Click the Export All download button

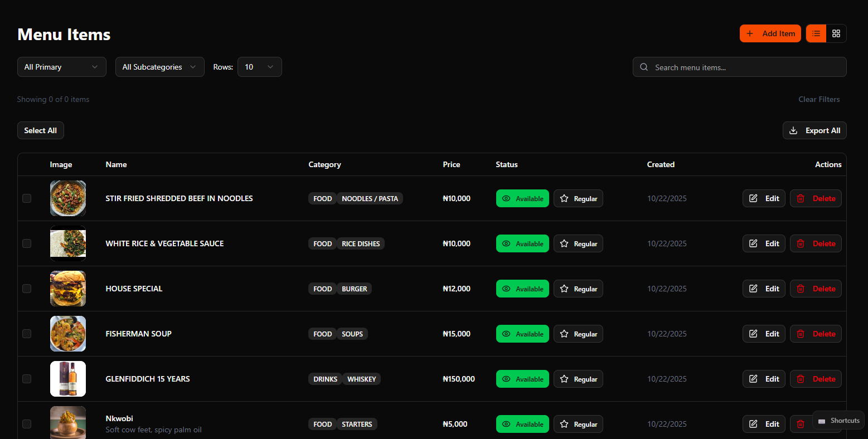[814, 130]
